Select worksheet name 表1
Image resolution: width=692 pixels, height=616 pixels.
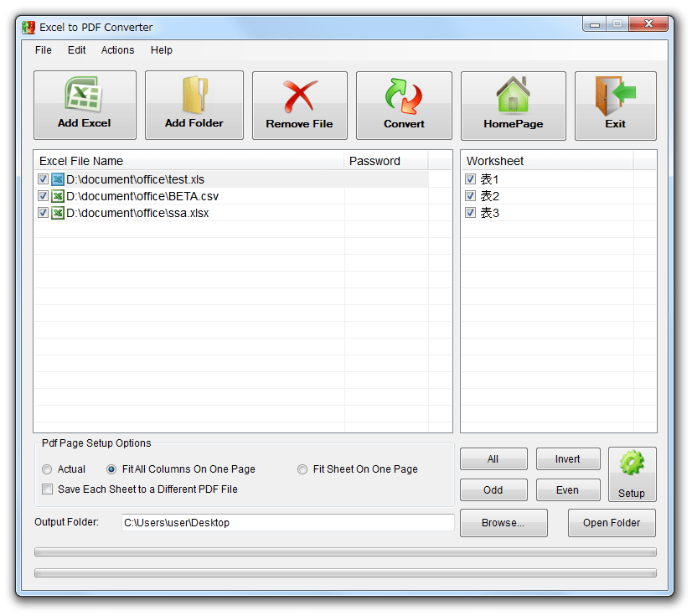coord(489,179)
